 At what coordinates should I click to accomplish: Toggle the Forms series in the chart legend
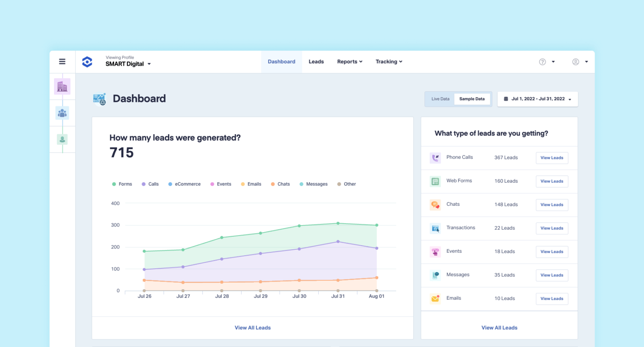click(122, 184)
